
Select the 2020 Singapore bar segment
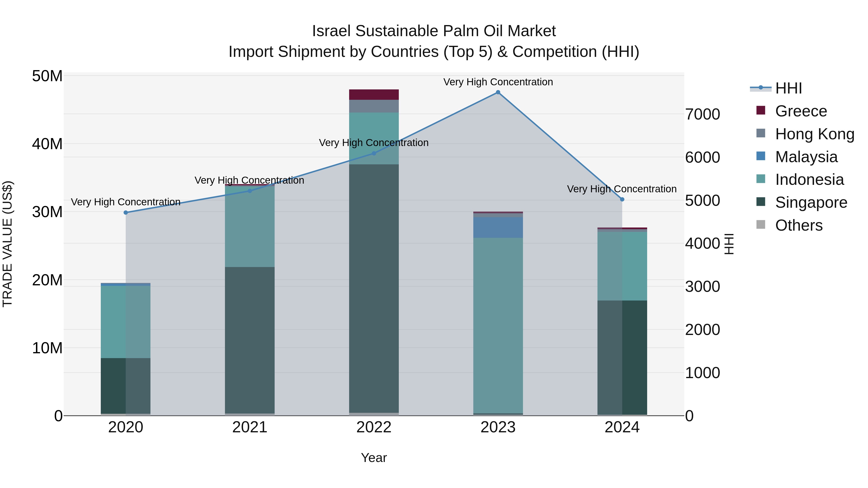click(x=126, y=386)
